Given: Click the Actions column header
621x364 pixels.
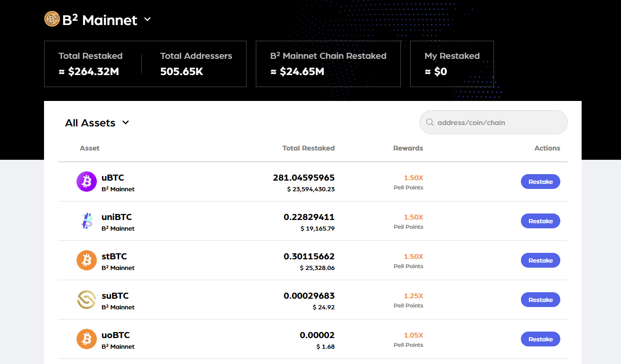Looking at the screenshot, I should click(x=547, y=148).
